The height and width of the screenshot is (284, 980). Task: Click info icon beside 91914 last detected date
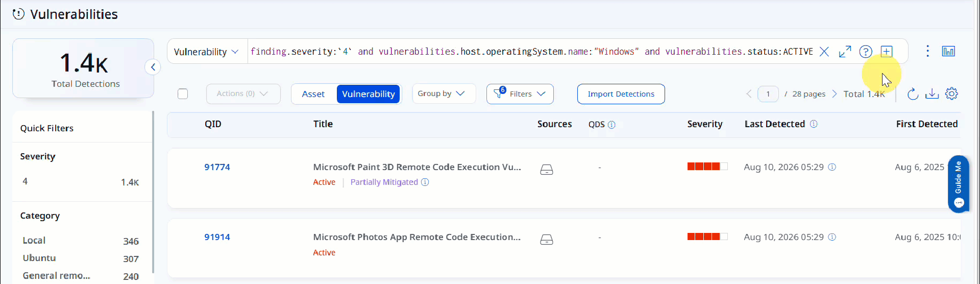pos(832,237)
